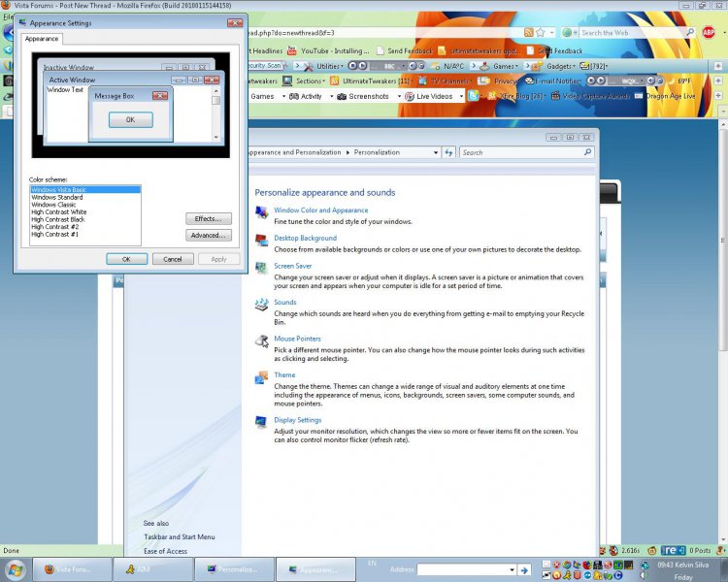
Task: Open YouTube - Installing bookmark
Action: (x=328, y=50)
